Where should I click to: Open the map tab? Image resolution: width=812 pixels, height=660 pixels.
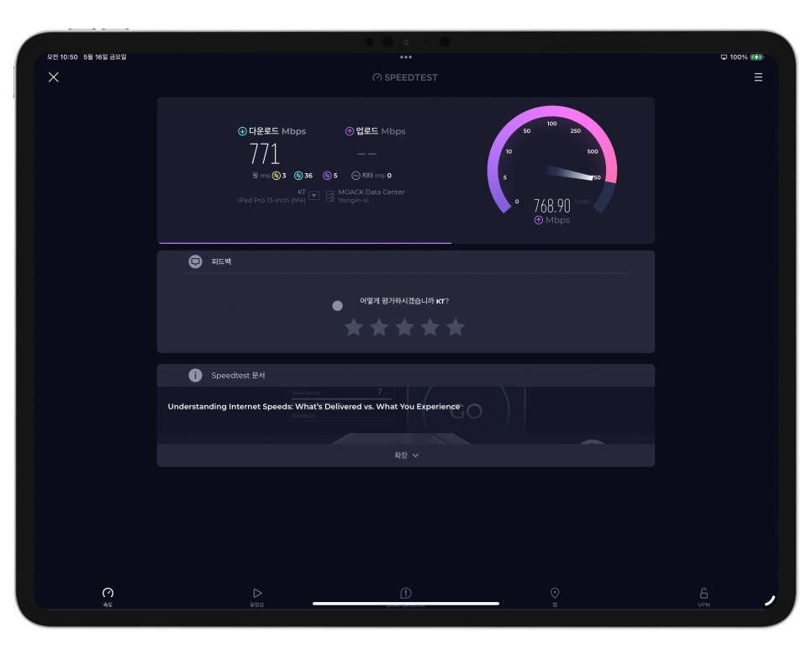555,597
